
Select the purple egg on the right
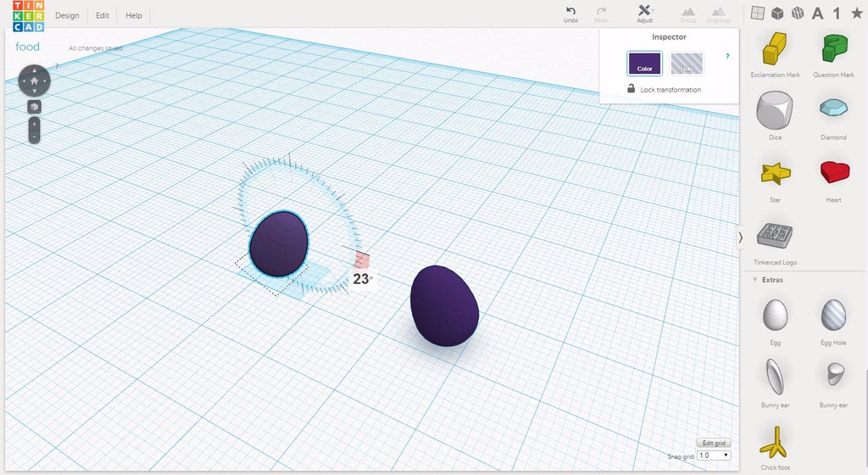444,305
